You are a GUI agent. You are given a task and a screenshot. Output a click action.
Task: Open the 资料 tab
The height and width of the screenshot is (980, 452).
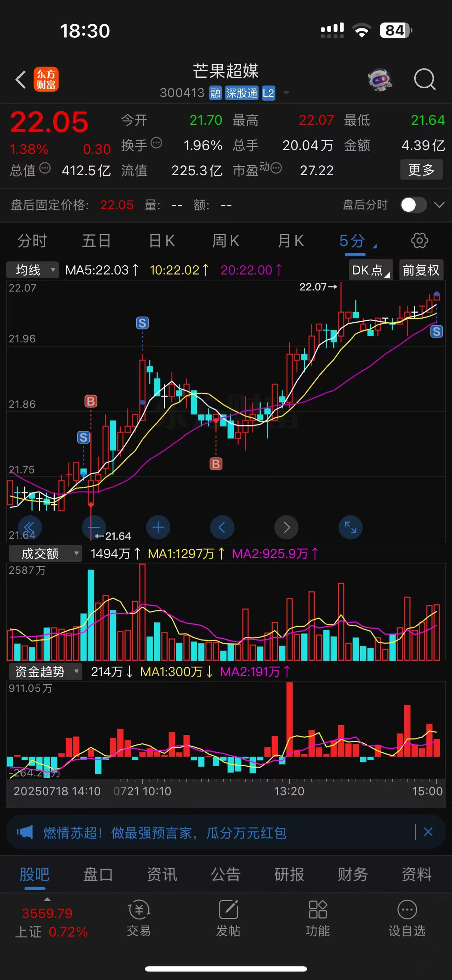click(417, 874)
